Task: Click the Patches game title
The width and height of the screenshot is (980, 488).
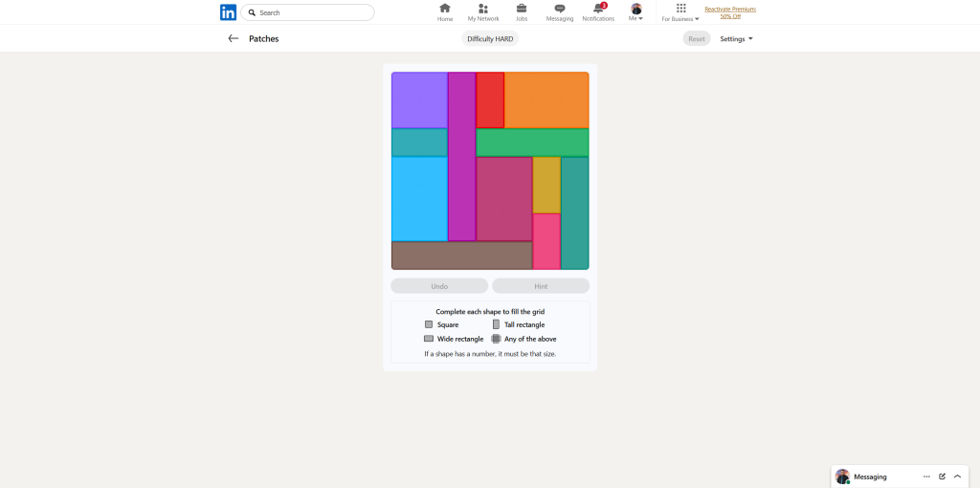Action: (264, 38)
